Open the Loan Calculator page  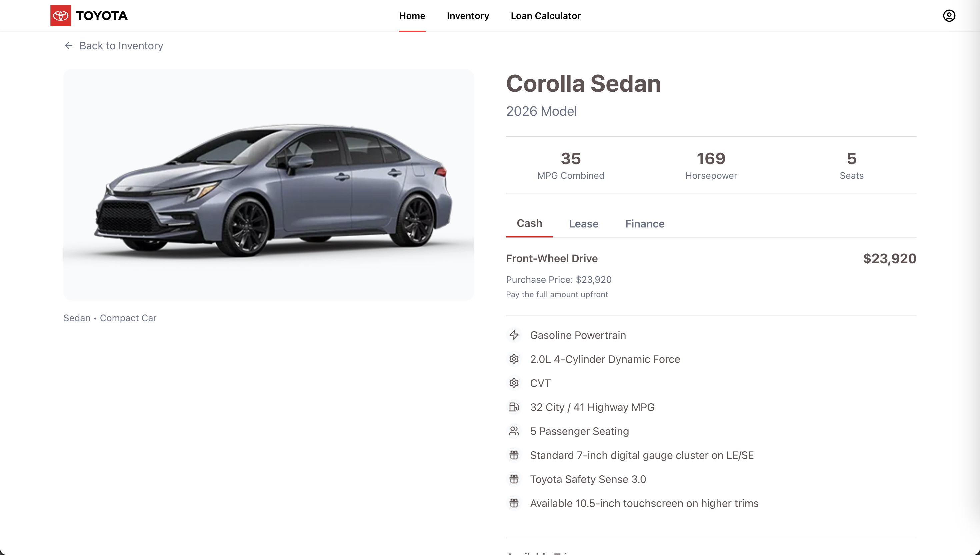(x=545, y=16)
